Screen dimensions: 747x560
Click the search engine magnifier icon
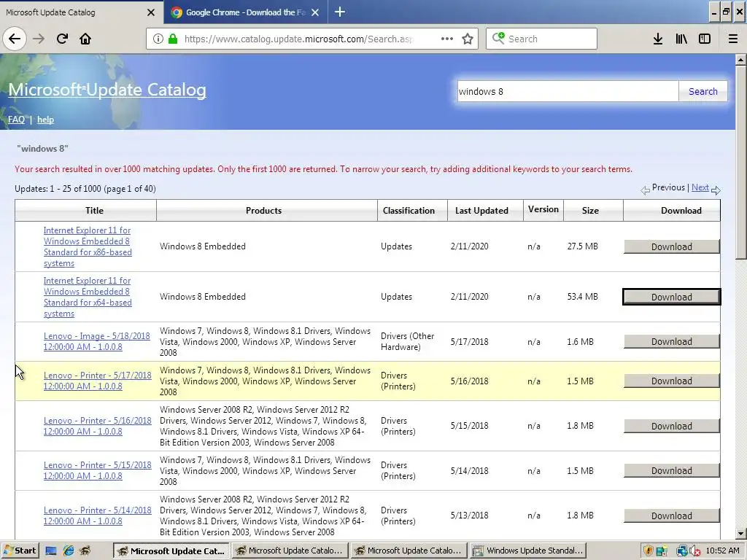click(x=498, y=38)
